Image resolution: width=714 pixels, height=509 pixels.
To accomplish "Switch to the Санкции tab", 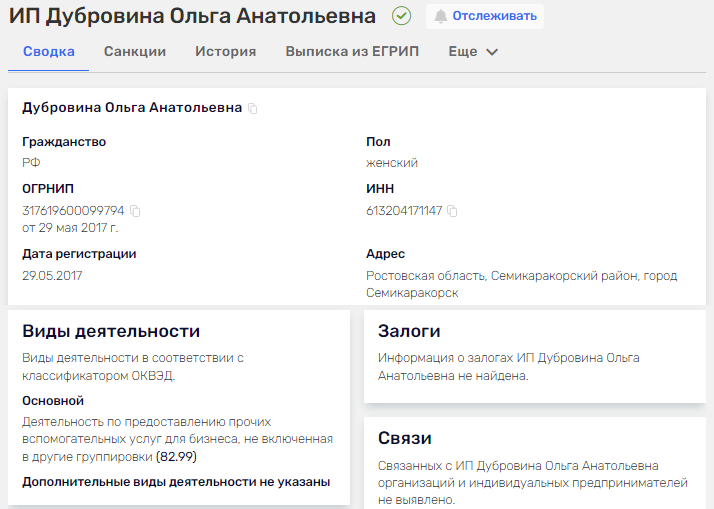I will (135, 52).
